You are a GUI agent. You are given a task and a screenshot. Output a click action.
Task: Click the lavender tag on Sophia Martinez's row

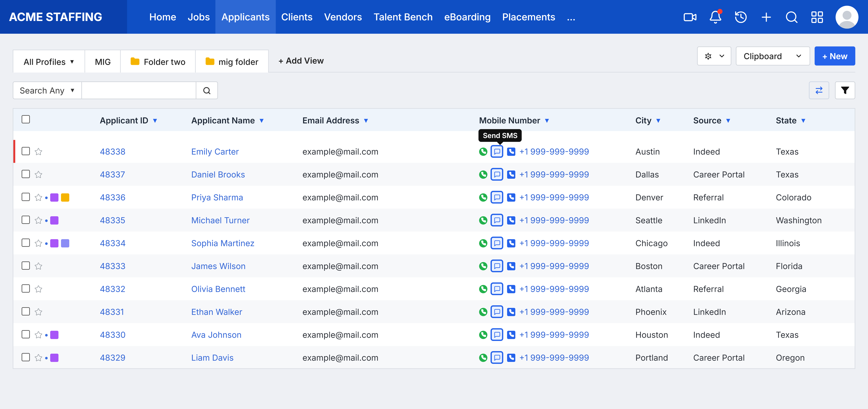pos(65,243)
